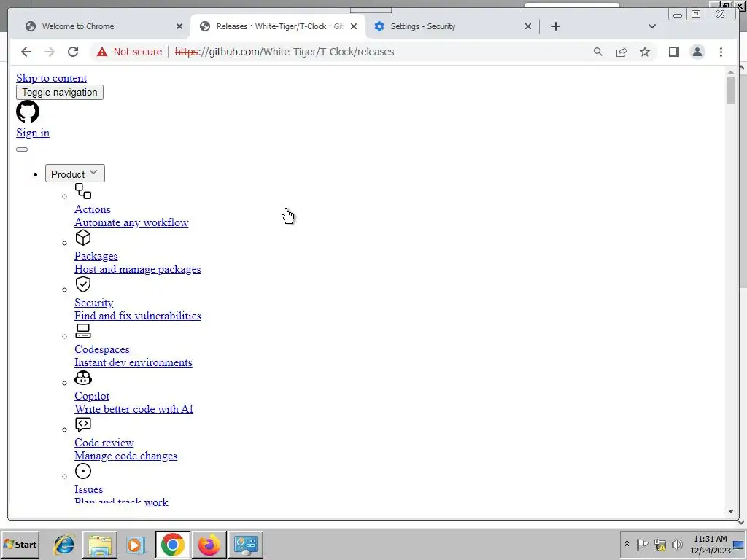Open the Codespaces link

102,349
